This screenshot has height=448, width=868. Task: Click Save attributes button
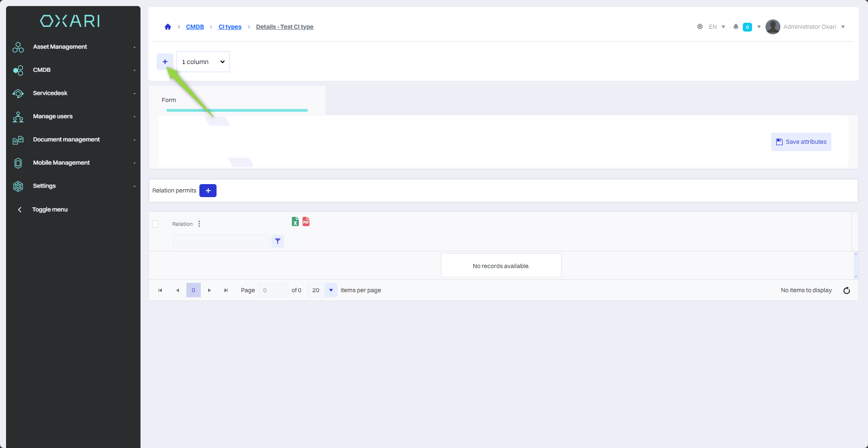click(801, 142)
